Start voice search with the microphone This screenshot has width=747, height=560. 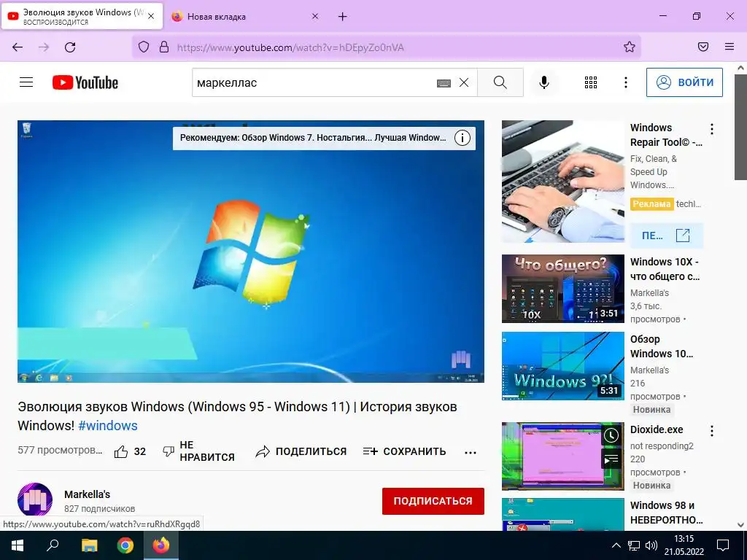543,82
